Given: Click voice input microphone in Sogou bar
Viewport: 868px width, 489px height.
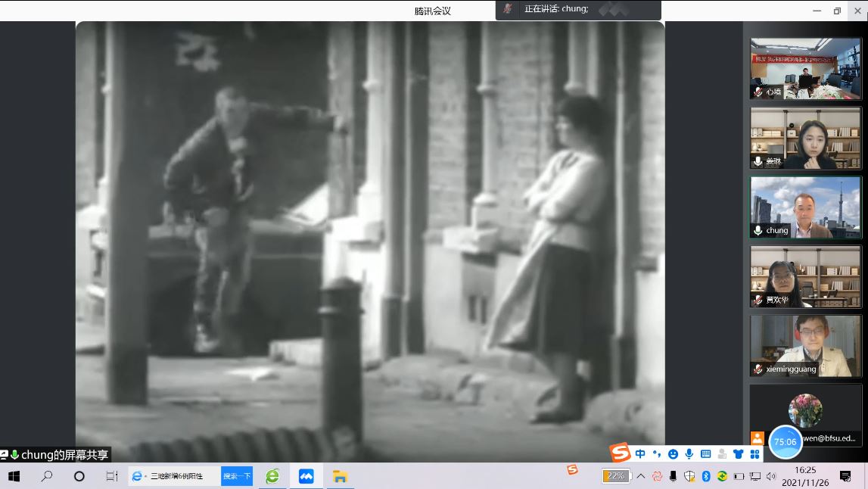Looking at the screenshot, I should coord(689,454).
